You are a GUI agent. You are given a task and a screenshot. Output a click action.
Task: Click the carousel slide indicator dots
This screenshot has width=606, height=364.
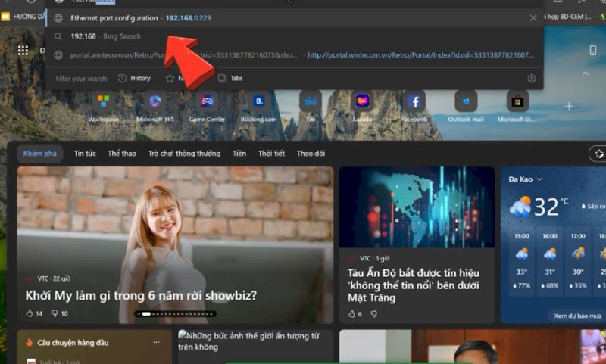tap(175, 314)
